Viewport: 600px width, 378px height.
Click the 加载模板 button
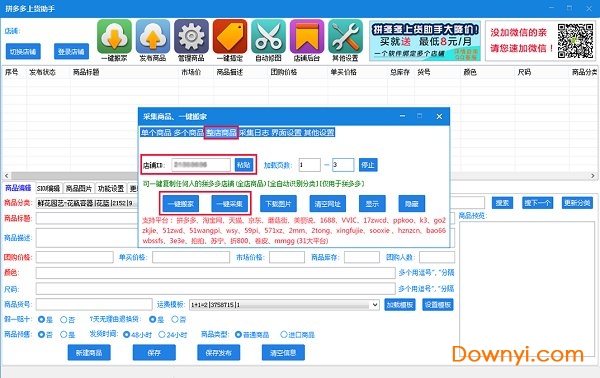(399, 305)
